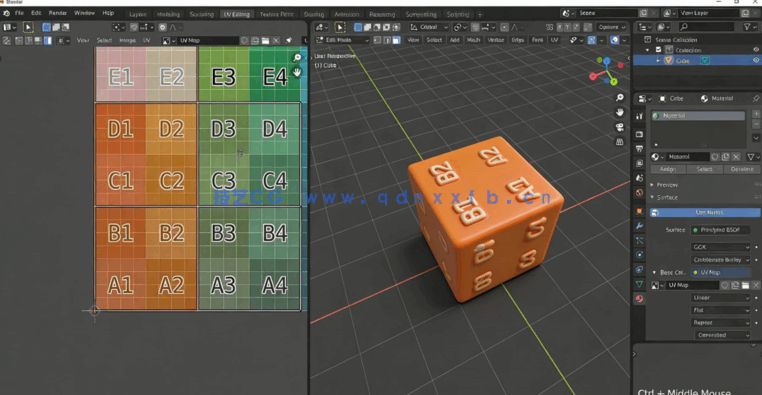This screenshot has width=762, height=395.
Task: Click the pan hand icon in UV editor
Action: click(297, 72)
